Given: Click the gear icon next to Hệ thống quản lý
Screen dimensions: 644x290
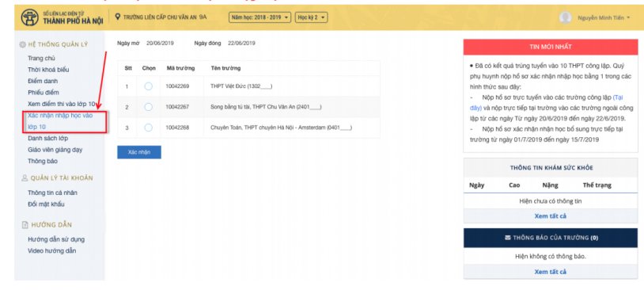Looking at the screenshot, I should [23, 44].
